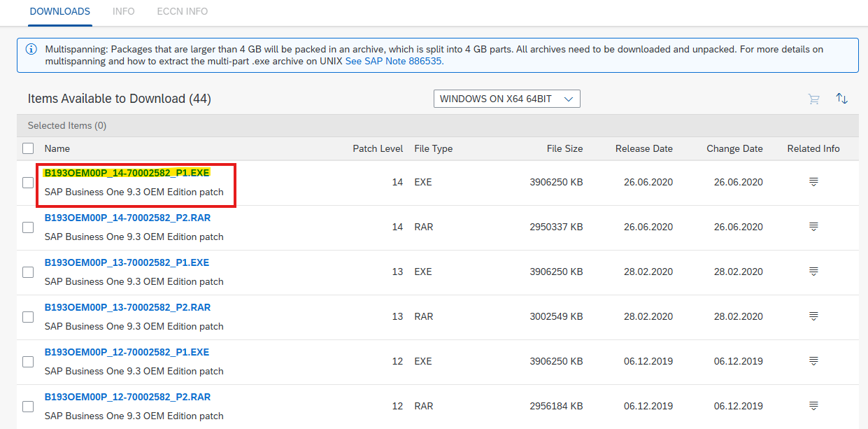Download B193OEM00P_12-70002582_P1.EXE file link

[x=127, y=352]
